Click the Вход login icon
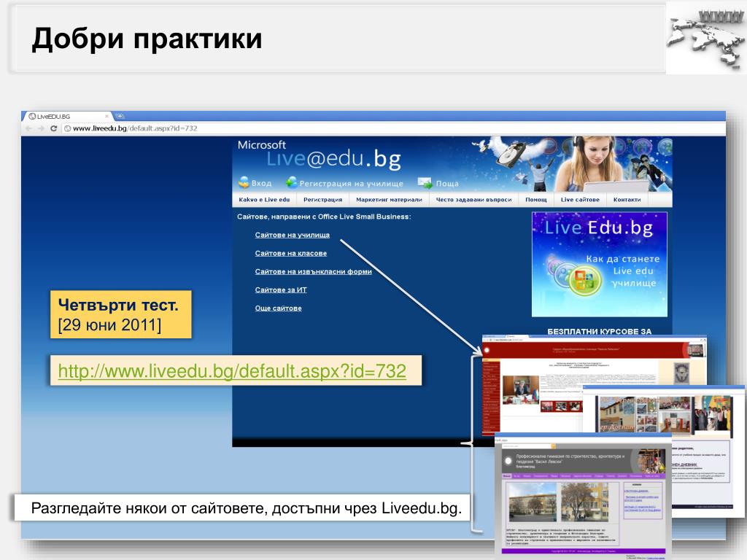This screenshot has height=560, width=747. [244, 182]
